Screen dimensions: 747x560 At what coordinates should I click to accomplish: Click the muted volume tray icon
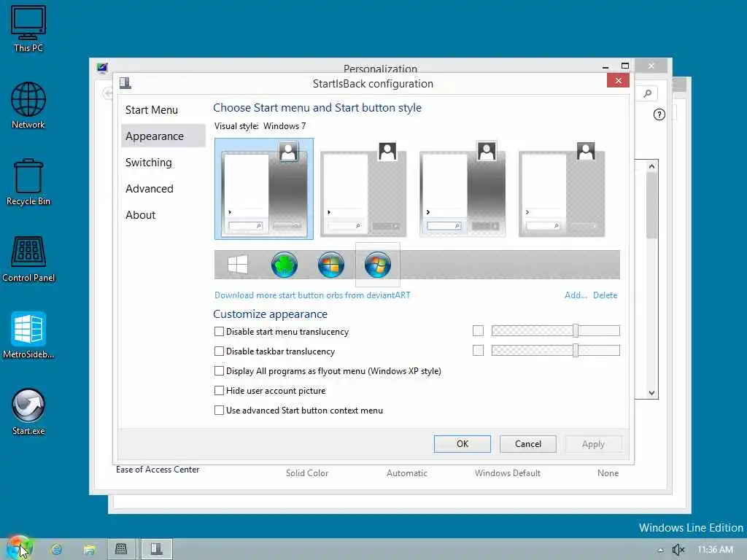pos(678,550)
